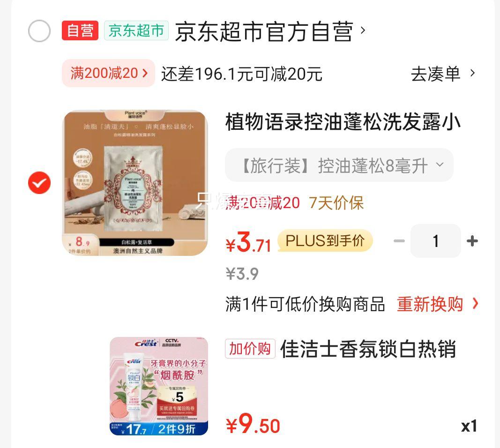Open 植物语录控油蓬松洗发露 product title
This screenshot has width=500, height=448.
(343, 122)
